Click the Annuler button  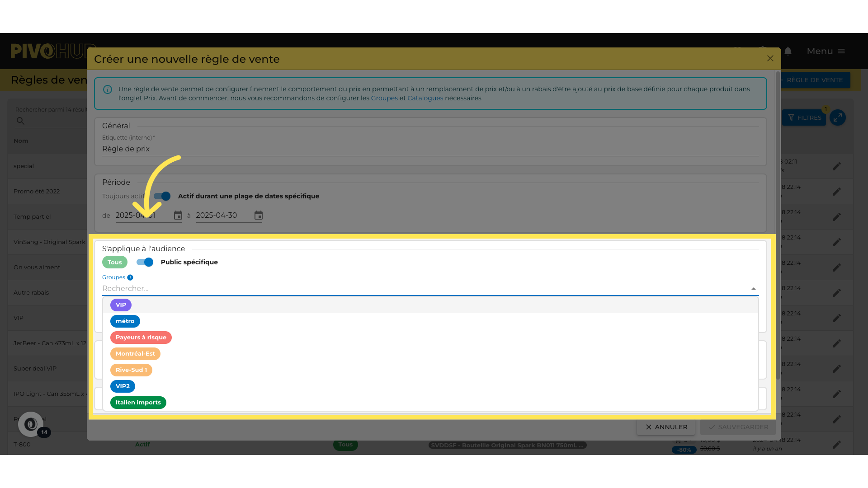click(x=666, y=427)
